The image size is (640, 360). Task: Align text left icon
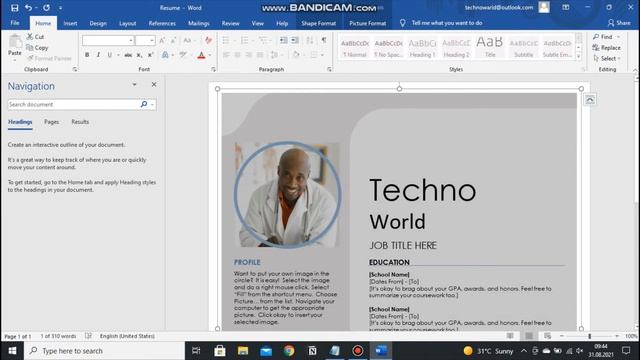coord(226,55)
